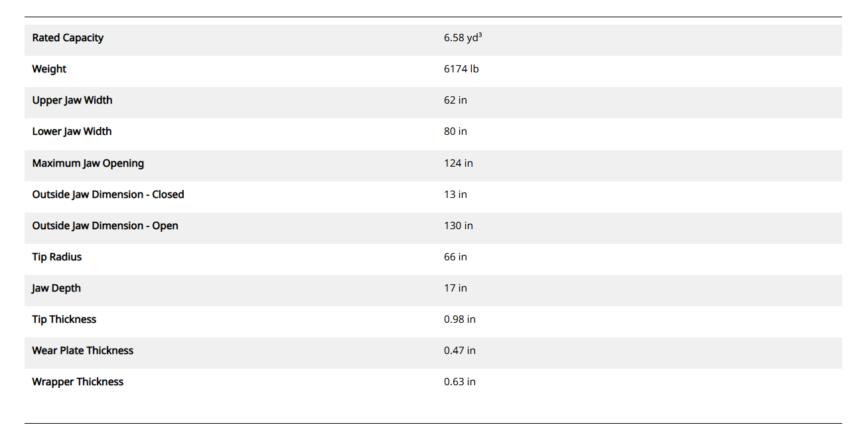
Task: Click the Rated Capacity label
Action: pyautogui.click(x=68, y=38)
